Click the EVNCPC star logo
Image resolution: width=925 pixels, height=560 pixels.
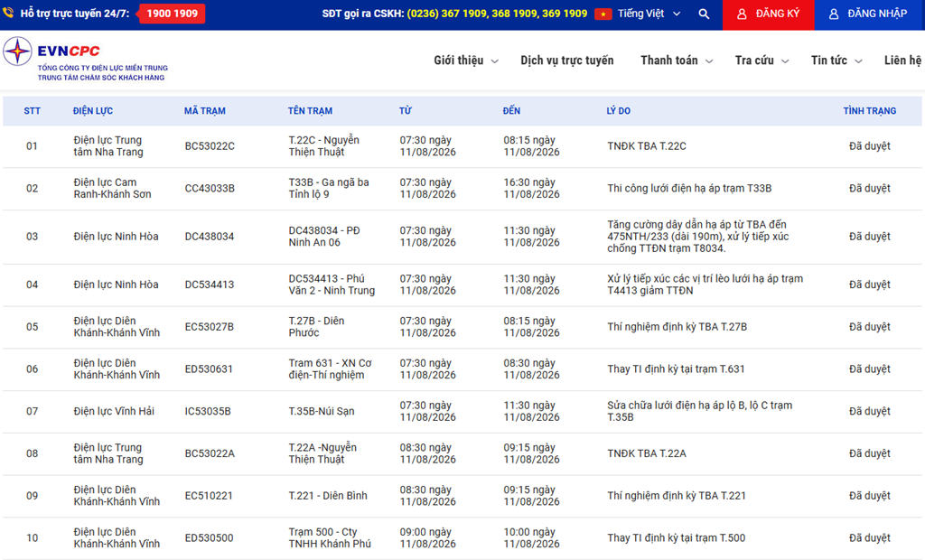(18, 51)
